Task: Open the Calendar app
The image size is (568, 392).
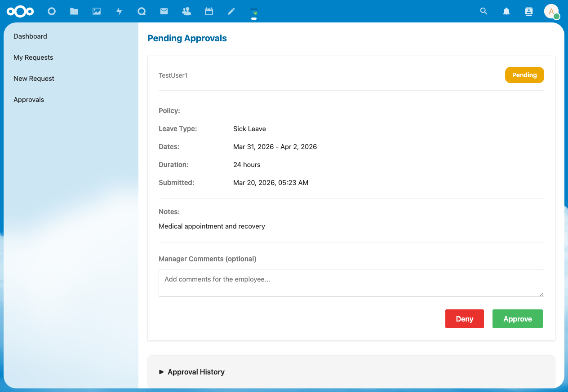Action: tap(209, 11)
